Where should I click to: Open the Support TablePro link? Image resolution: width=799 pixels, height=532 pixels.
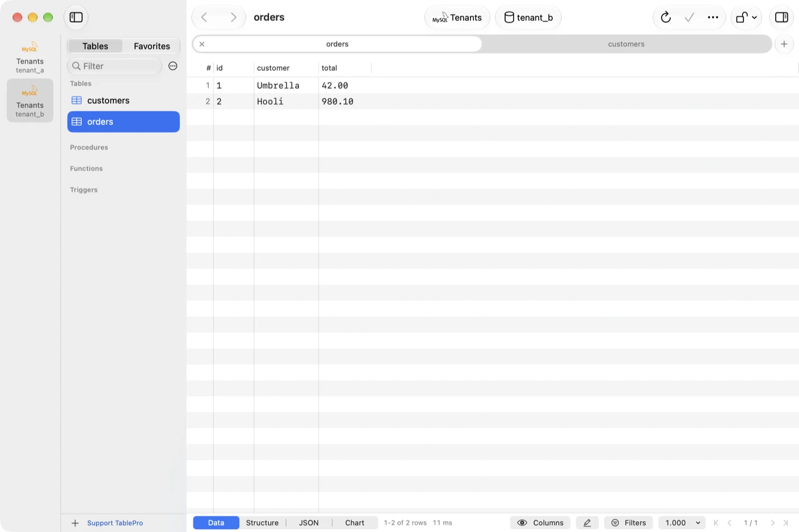click(x=115, y=523)
